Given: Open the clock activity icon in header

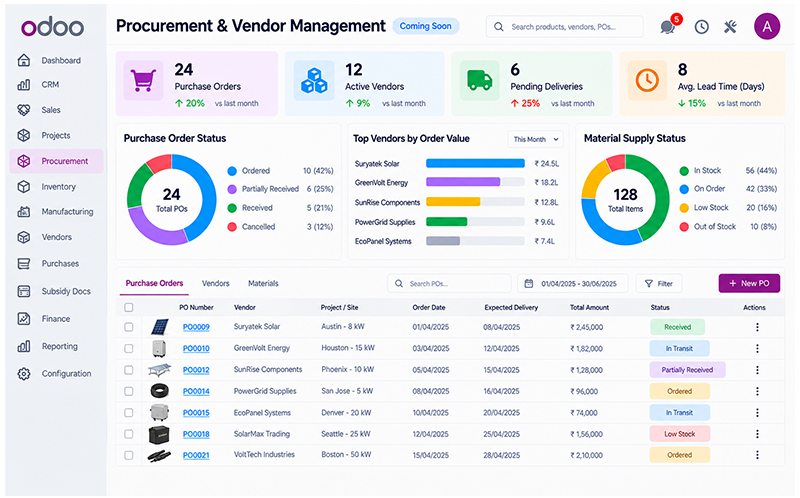Looking at the screenshot, I should pyautogui.click(x=702, y=27).
